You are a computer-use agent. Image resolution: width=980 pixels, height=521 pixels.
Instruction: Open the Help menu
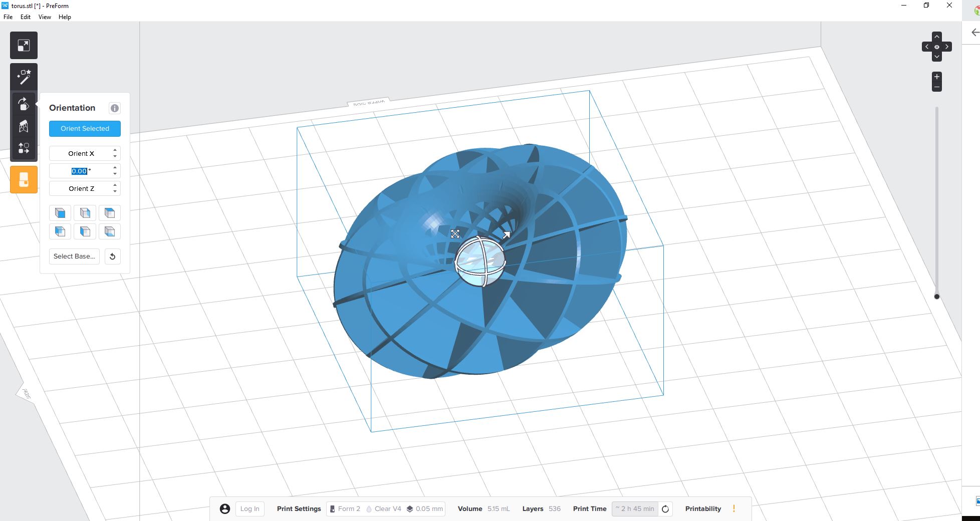65,17
